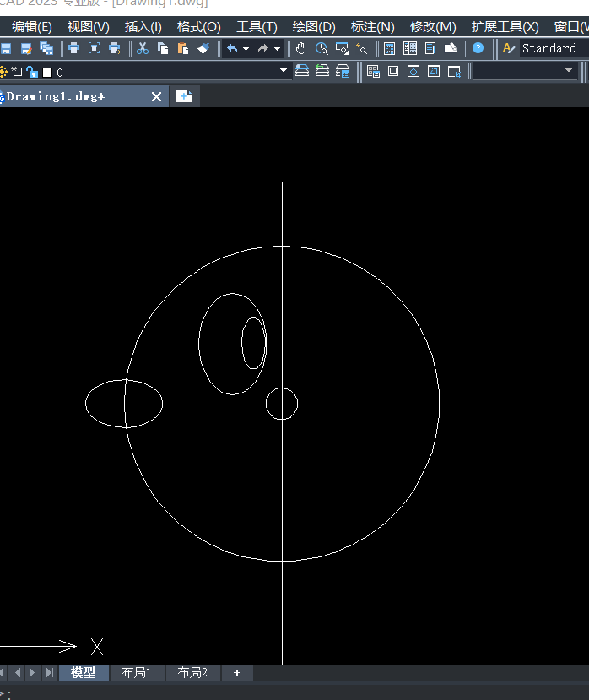Click the white layer color swatch
The height and width of the screenshot is (700, 589).
point(47,73)
